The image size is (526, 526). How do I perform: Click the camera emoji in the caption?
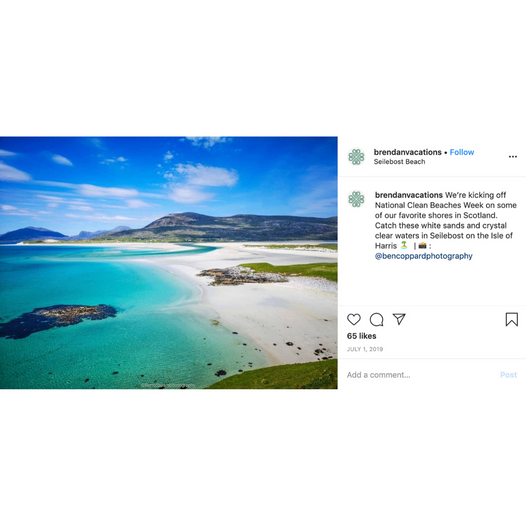(x=422, y=246)
